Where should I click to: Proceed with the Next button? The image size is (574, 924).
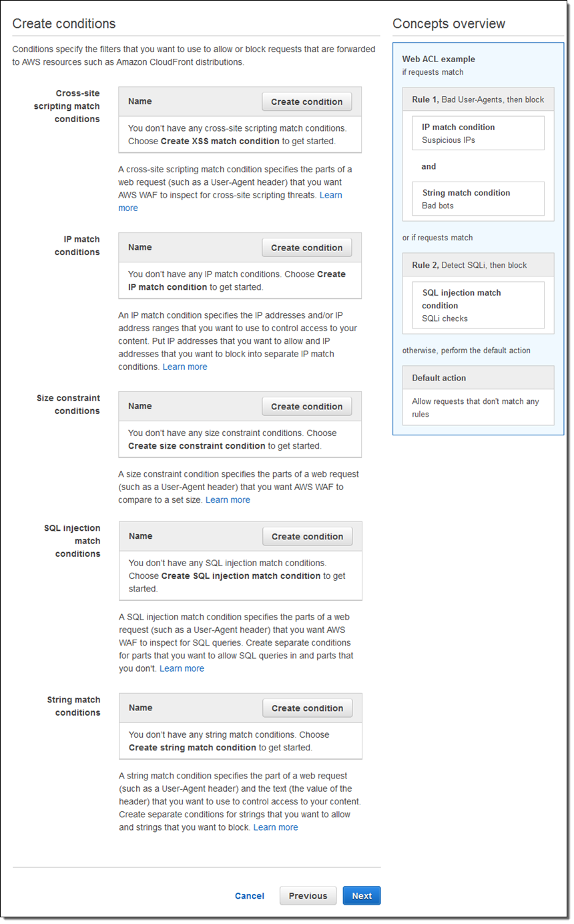pos(362,897)
